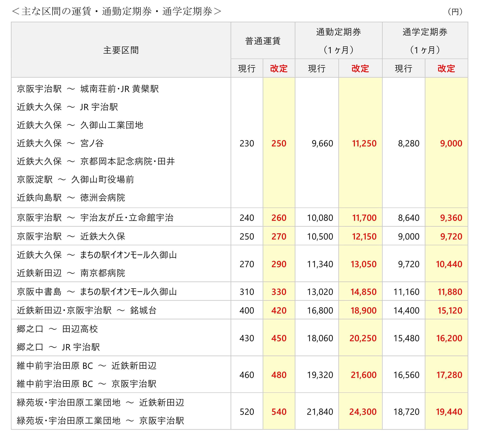
Task: Click the current commuter pass 19,320
Action: click(x=320, y=375)
